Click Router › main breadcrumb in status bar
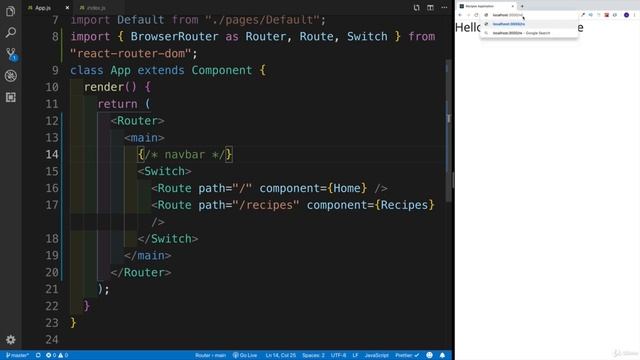 point(210,355)
